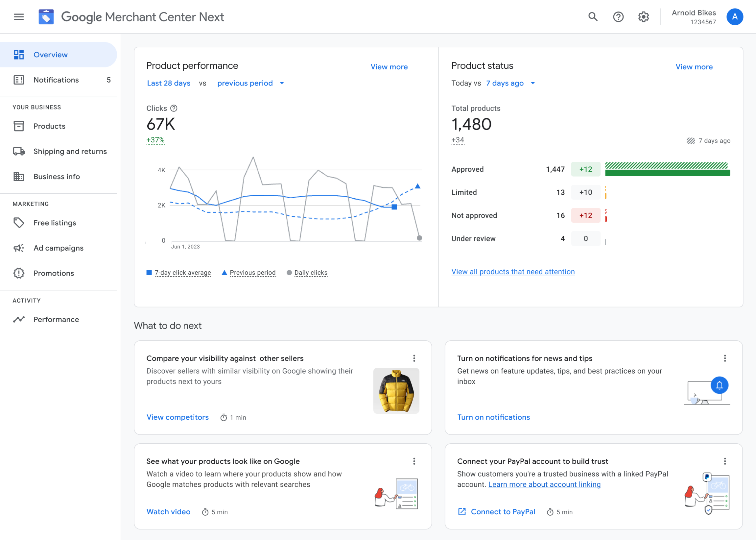Click the Approved +12 badge

coord(585,169)
